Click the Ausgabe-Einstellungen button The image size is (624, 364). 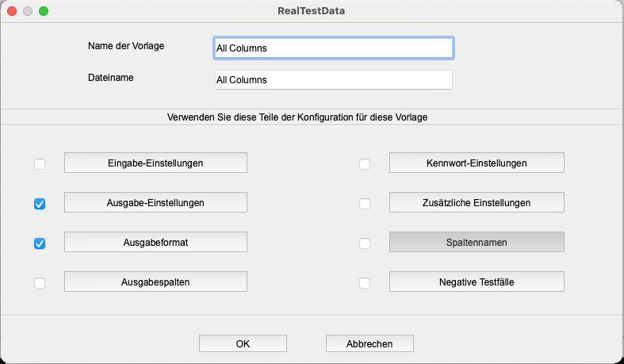[155, 202]
